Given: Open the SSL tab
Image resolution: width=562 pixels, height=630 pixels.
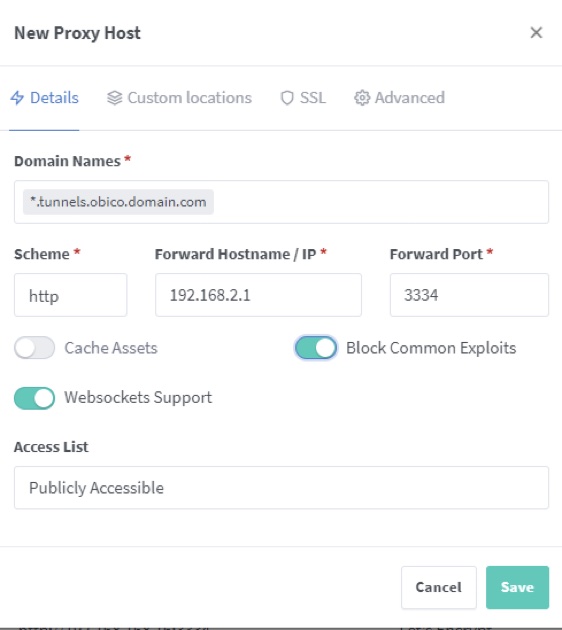Looking at the screenshot, I should pos(303,98).
